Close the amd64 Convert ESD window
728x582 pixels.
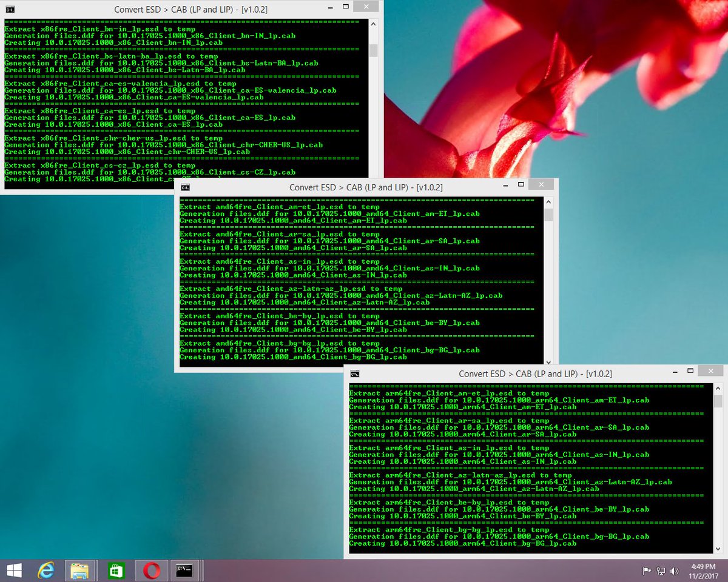541,184
